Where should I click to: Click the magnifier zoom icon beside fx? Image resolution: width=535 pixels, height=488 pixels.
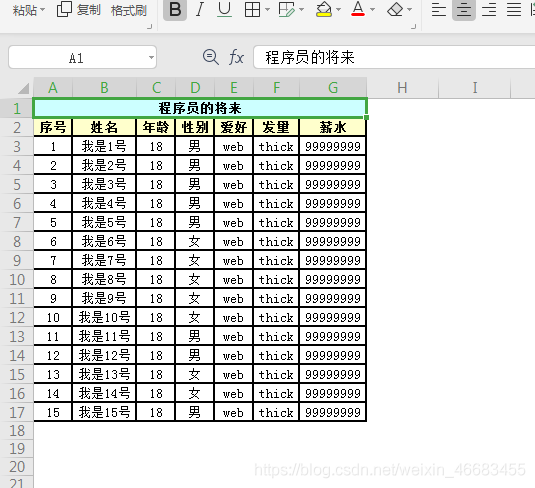click(211, 57)
